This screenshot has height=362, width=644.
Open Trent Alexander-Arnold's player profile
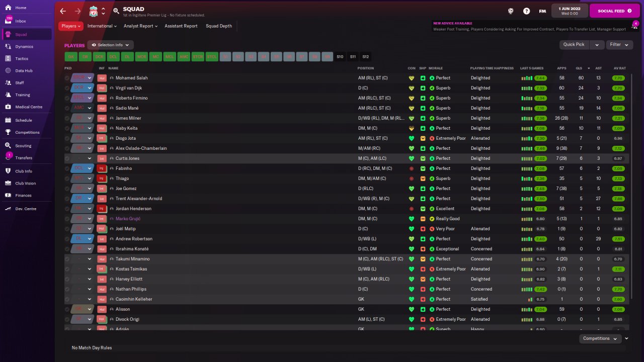[139, 199]
